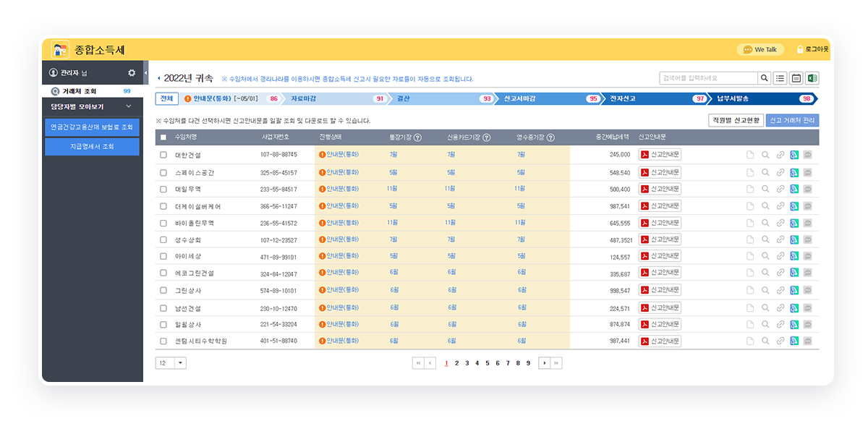The image size is (868, 429).
Task: Click the help icon next to 영수증기장
Action: click(550, 137)
